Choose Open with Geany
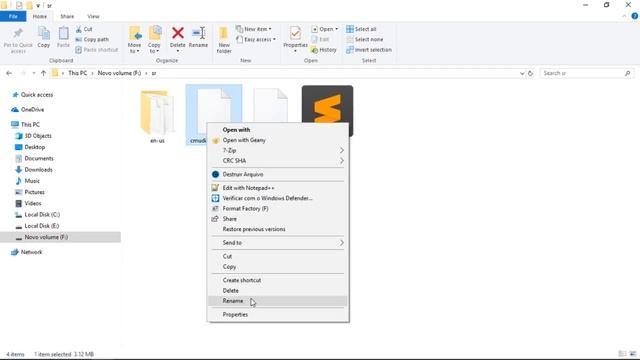640x360 pixels. click(x=278, y=140)
